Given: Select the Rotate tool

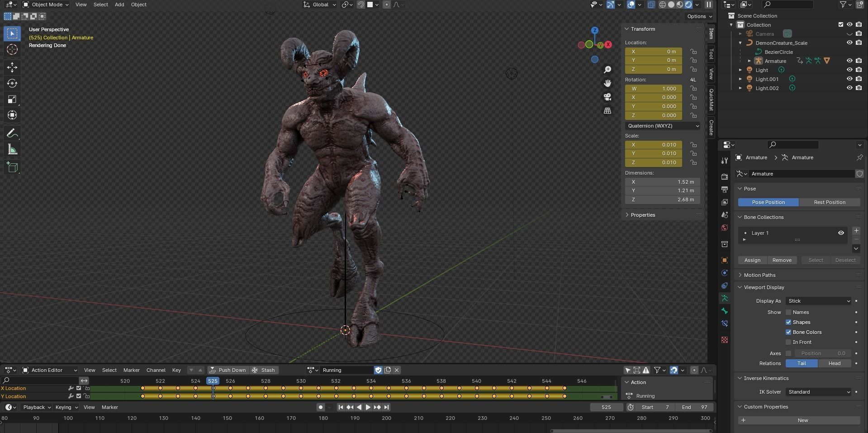Looking at the screenshot, I should pyautogui.click(x=12, y=83).
